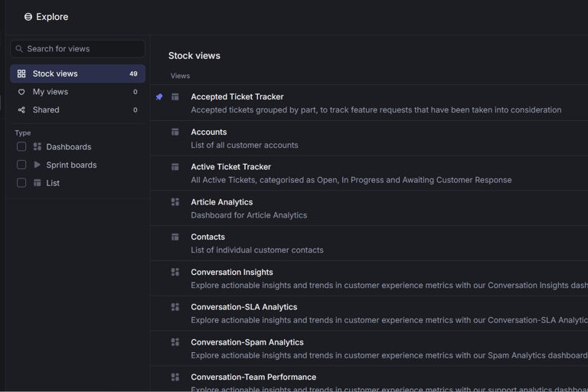588x392 pixels.
Task: Click the pin icon beside Accepted Ticket Tracker
Action: [x=159, y=97]
